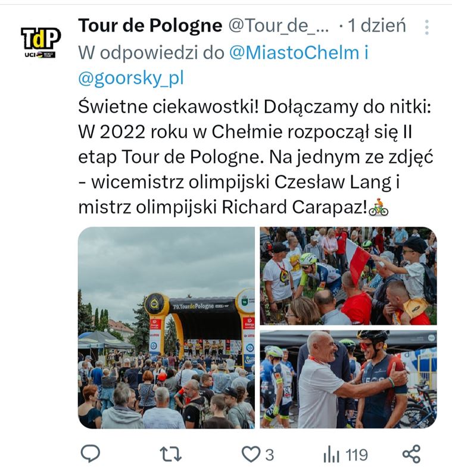Open the @Tour_de_... handle
The height and width of the screenshot is (476, 452).
pos(279,26)
